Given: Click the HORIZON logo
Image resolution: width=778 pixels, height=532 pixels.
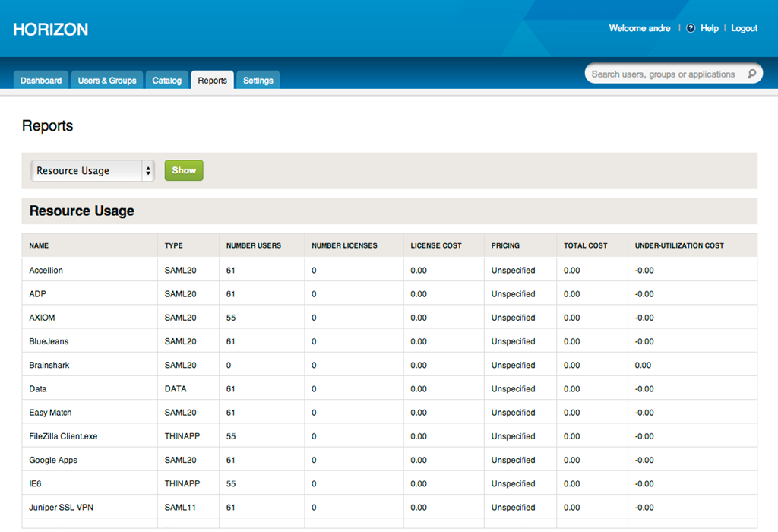Looking at the screenshot, I should (x=51, y=30).
